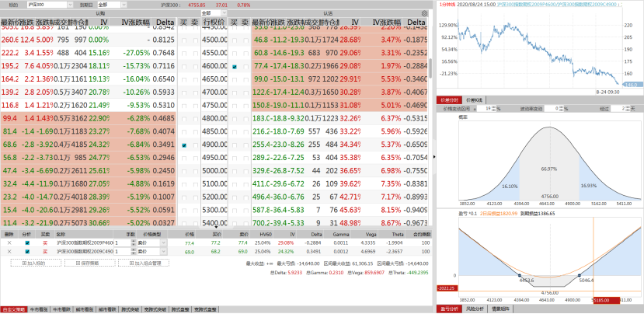Select the 自定义策略 tab
Viewport: 644px width, 314px height.
(x=13, y=309)
